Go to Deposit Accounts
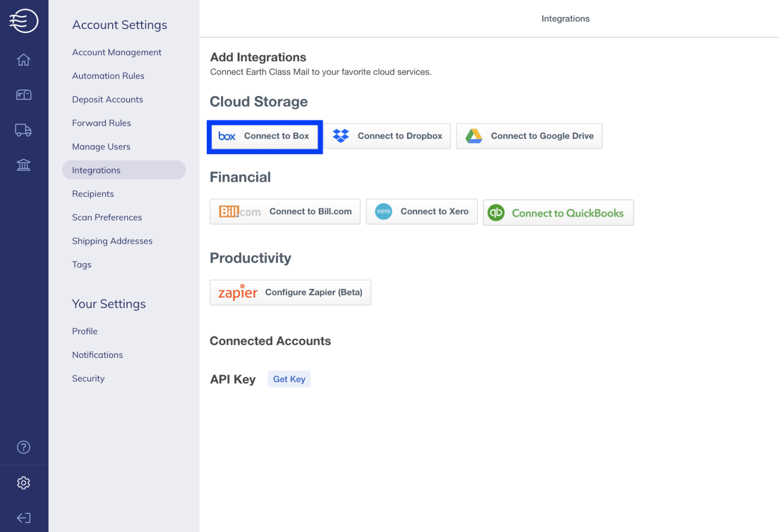 [108, 99]
